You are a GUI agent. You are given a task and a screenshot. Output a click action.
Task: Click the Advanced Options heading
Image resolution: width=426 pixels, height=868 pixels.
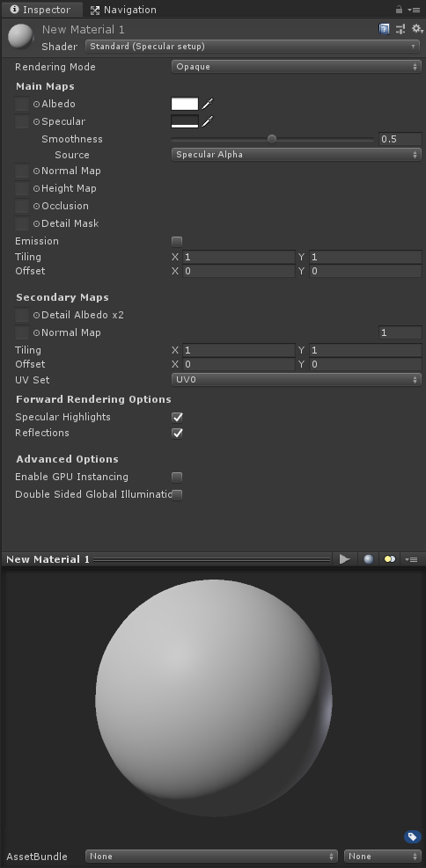[67, 459]
